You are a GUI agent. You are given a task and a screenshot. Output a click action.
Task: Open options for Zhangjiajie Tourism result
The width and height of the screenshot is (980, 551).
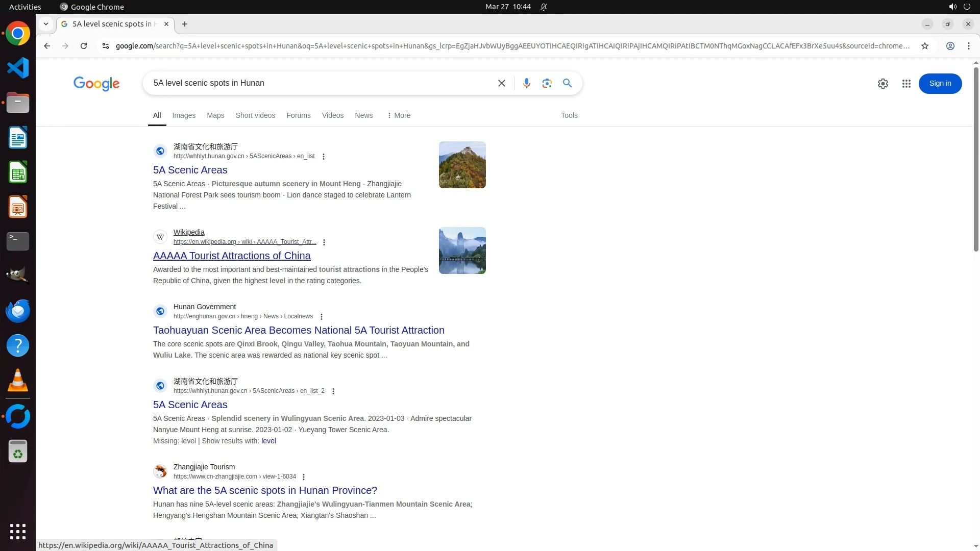304,477
